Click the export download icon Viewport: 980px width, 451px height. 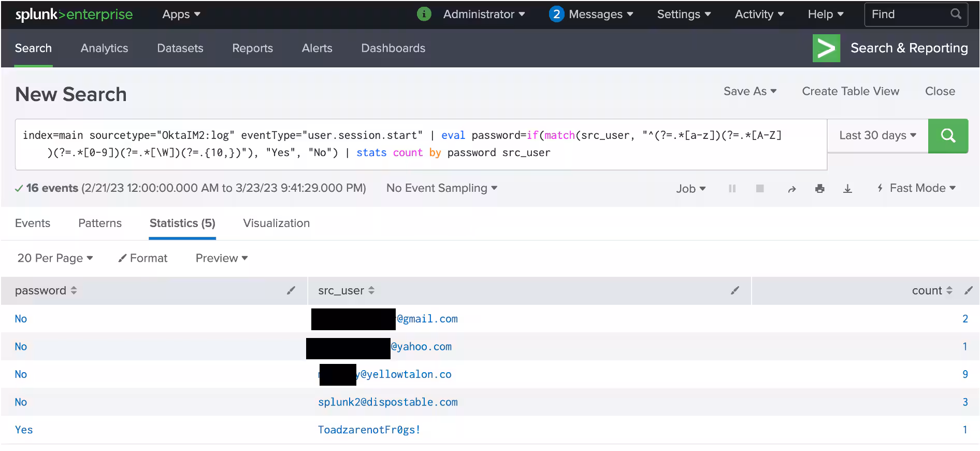(x=847, y=189)
